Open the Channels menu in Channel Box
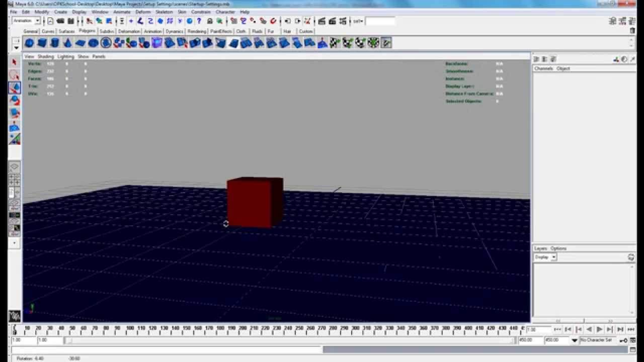Viewport: 644px width, 362px height. (x=543, y=68)
